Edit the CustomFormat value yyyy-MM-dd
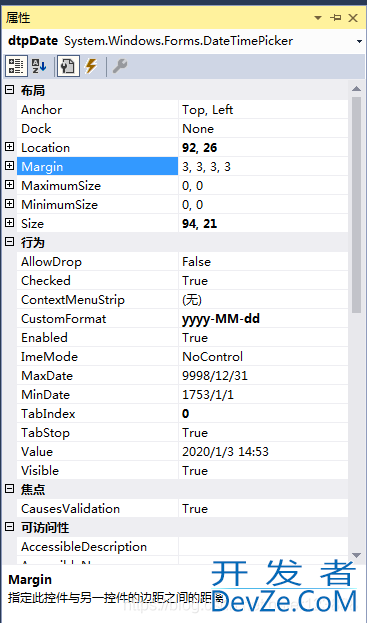Viewport: 367px width, 623px height. click(x=221, y=319)
